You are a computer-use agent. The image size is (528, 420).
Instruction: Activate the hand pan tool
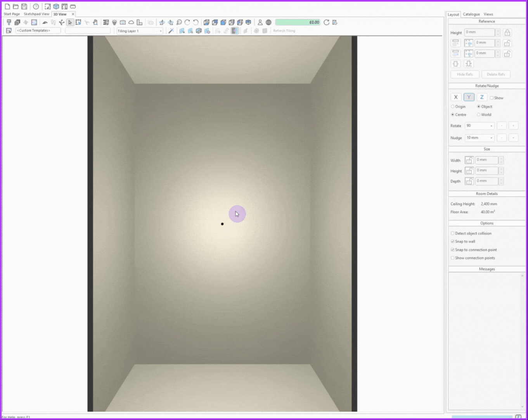(x=95, y=22)
